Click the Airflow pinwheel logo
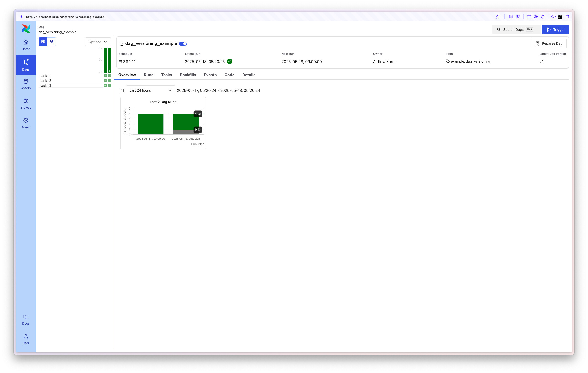 [x=26, y=29]
